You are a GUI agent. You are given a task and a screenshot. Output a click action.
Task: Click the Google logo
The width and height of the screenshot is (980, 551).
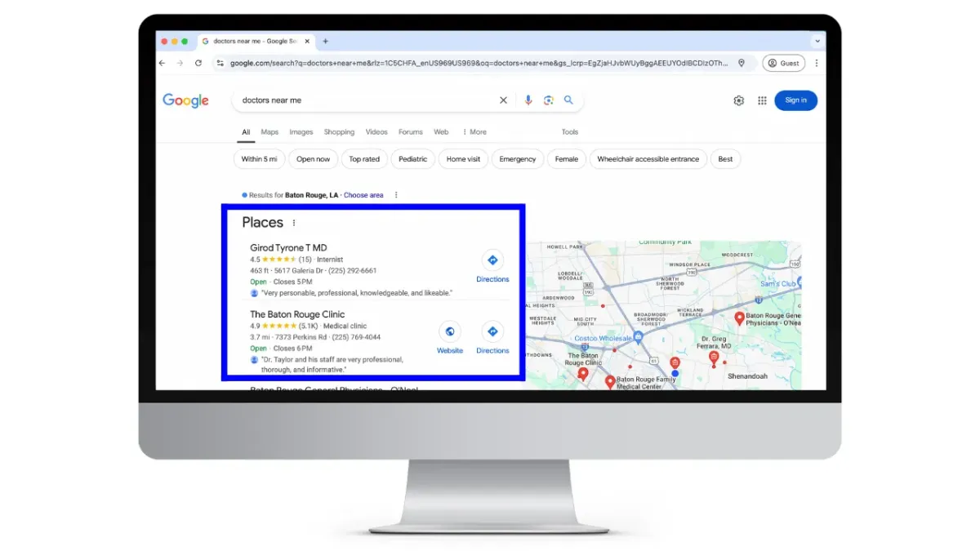185,100
